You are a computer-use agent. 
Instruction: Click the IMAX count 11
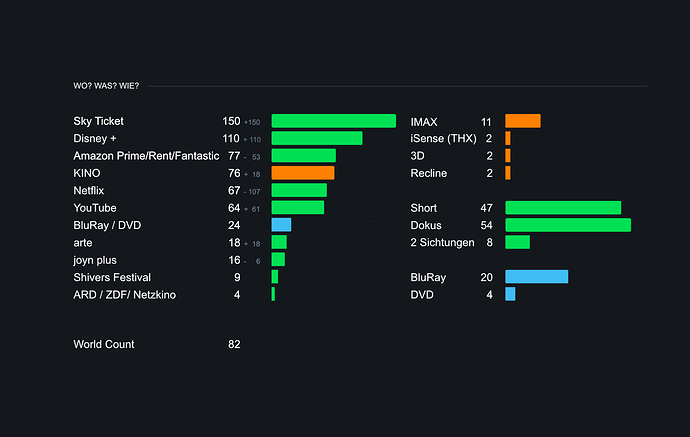point(486,122)
